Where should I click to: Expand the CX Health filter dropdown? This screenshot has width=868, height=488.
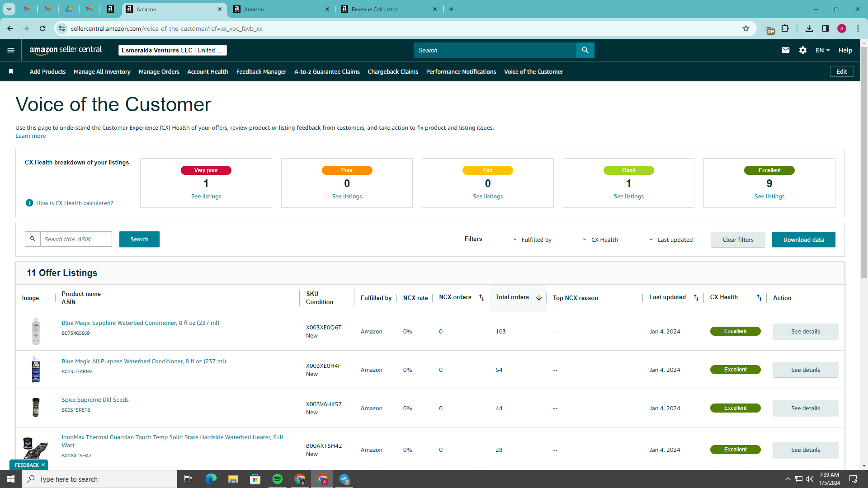click(600, 239)
